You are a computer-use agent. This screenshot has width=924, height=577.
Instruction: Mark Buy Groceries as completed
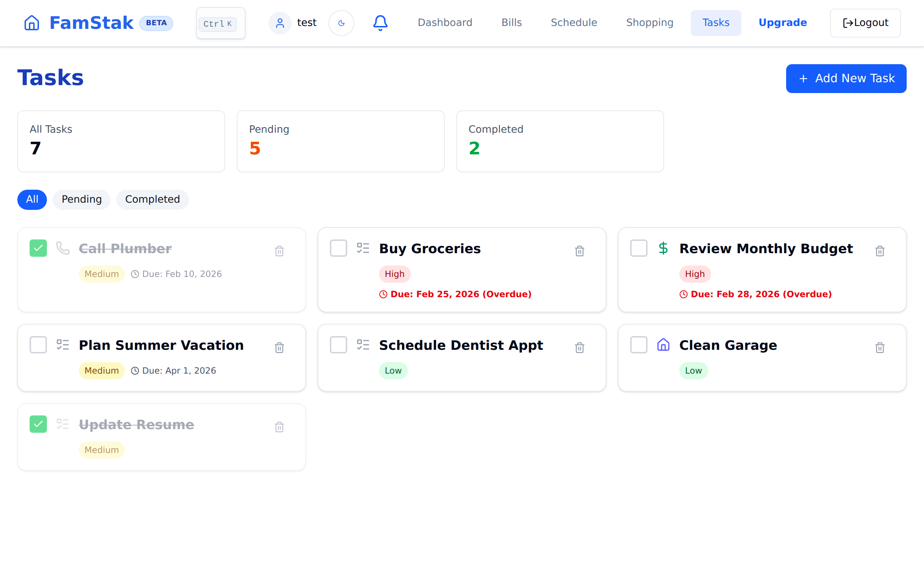[338, 248]
